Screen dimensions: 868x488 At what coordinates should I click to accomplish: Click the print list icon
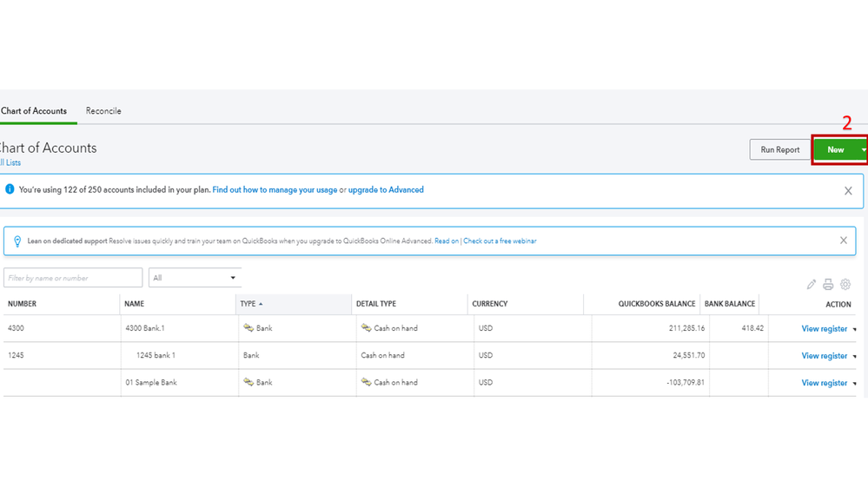(x=828, y=284)
